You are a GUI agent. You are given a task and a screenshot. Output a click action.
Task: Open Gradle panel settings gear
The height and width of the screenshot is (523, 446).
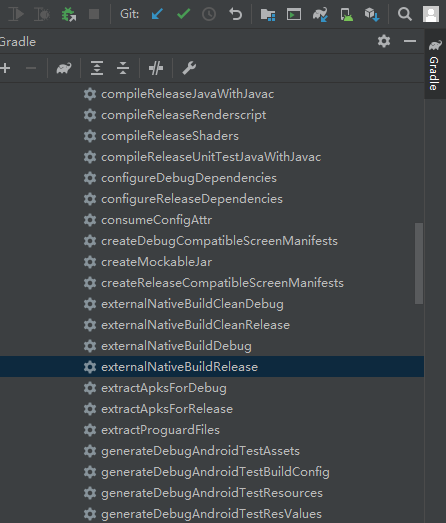[x=384, y=41]
